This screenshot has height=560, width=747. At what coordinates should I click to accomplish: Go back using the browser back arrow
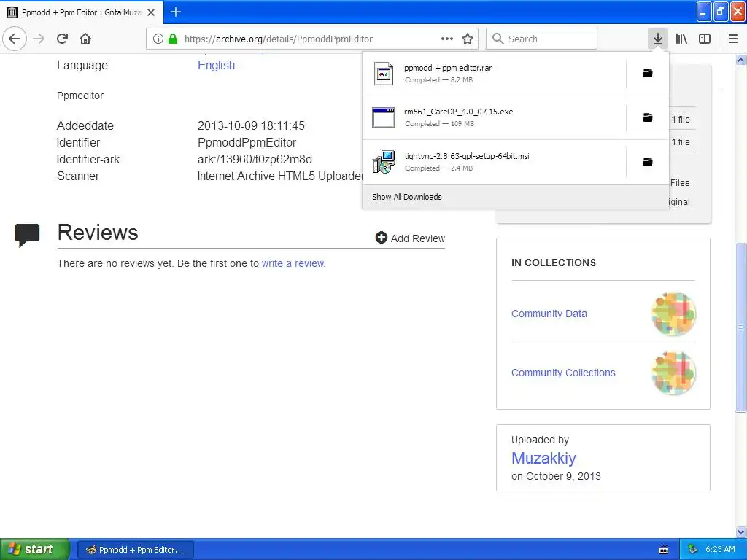[x=15, y=39]
